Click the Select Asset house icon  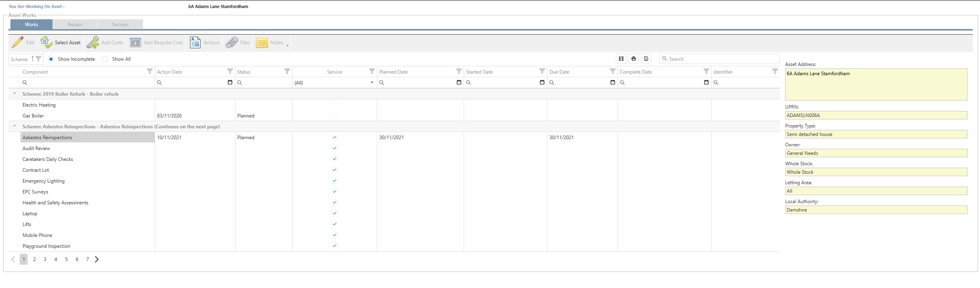[46, 42]
